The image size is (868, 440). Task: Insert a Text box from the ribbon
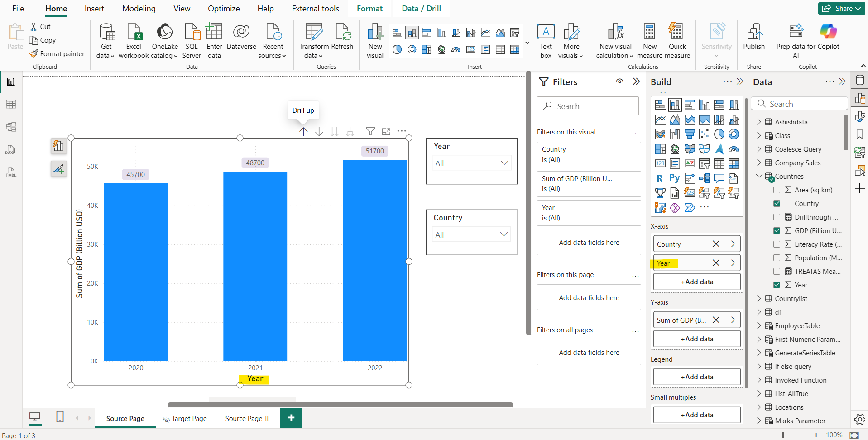tap(546, 40)
